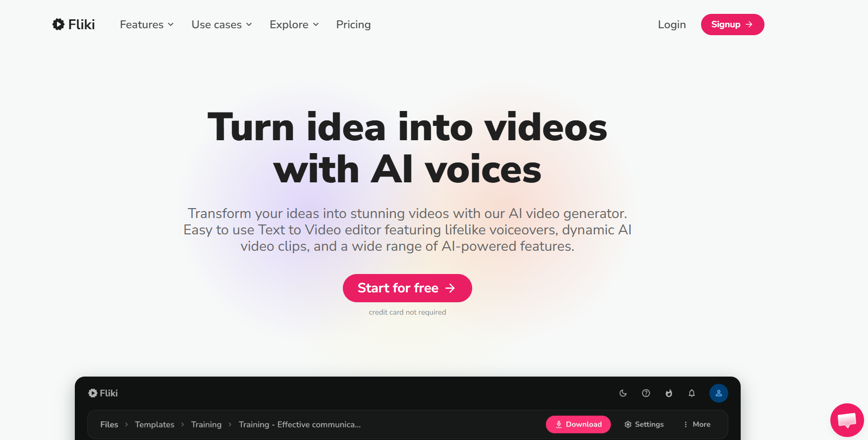Open the chat support bubble
868x440 pixels.
pos(847,420)
